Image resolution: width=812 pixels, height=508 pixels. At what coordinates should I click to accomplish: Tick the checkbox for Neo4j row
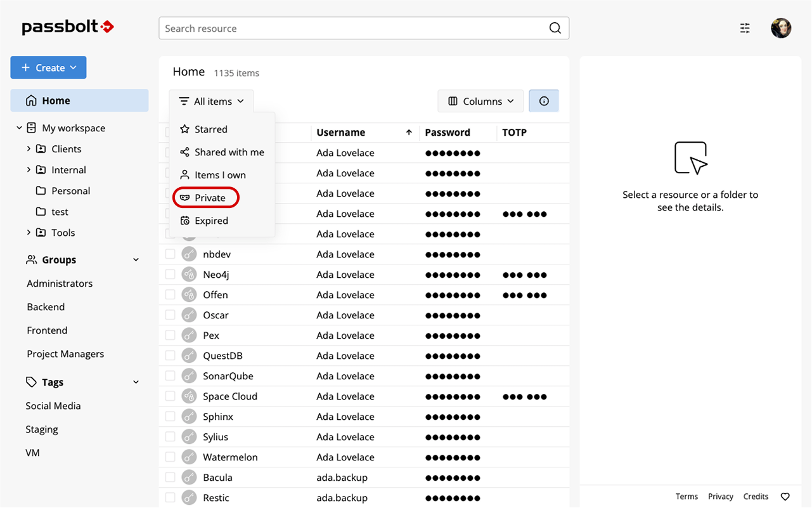click(x=170, y=274)
